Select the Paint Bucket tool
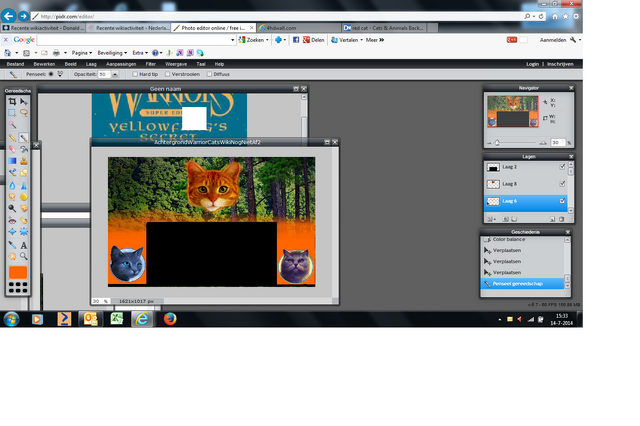The image size is (640, 426). click(24, 149)
